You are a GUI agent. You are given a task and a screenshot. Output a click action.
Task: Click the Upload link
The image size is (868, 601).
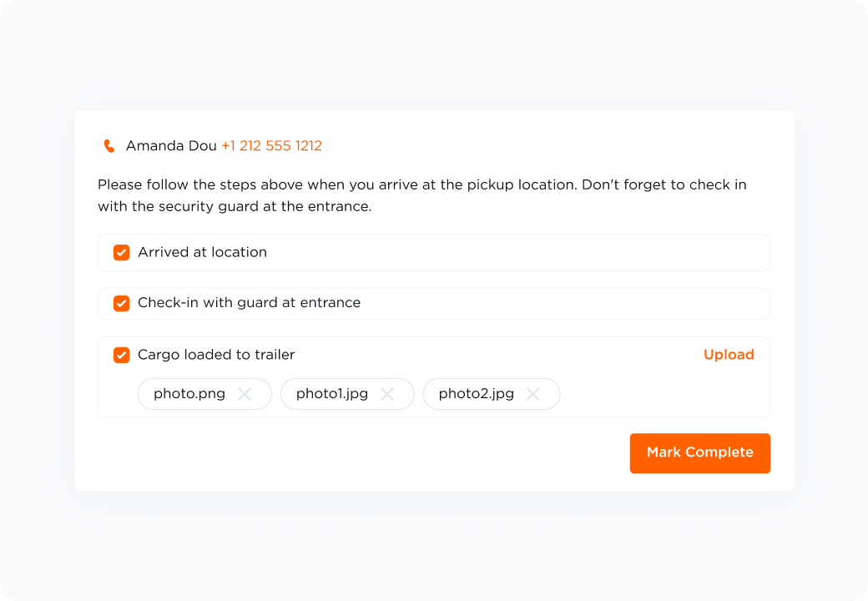click(729, 355)
